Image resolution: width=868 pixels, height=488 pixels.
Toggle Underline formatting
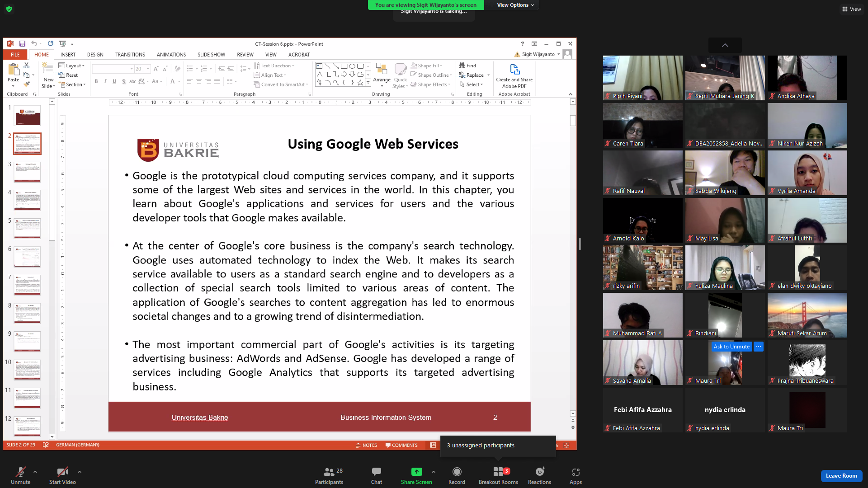coord(114,81)
